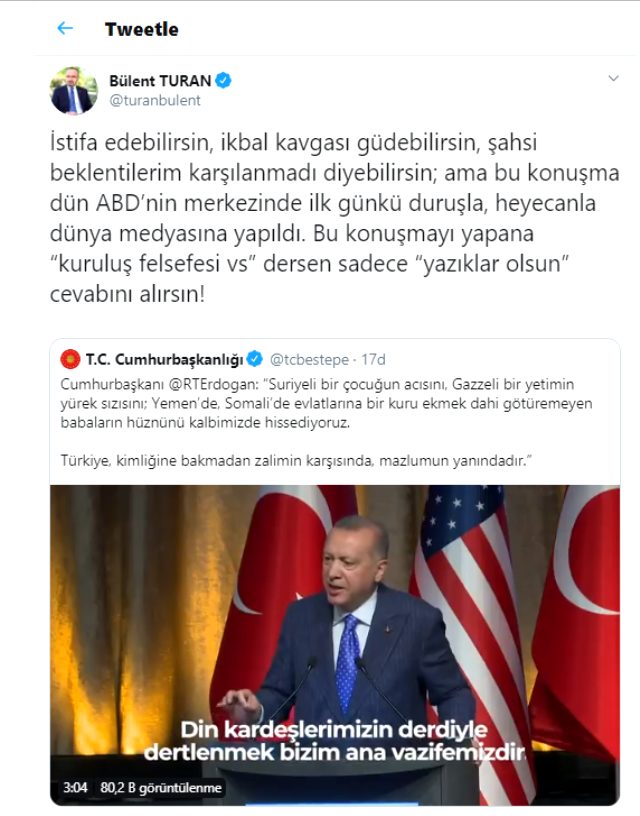This screenshot has height=816, width=640.
Task: Click the Bülent TURAN display name
Action: click(160, 81)
